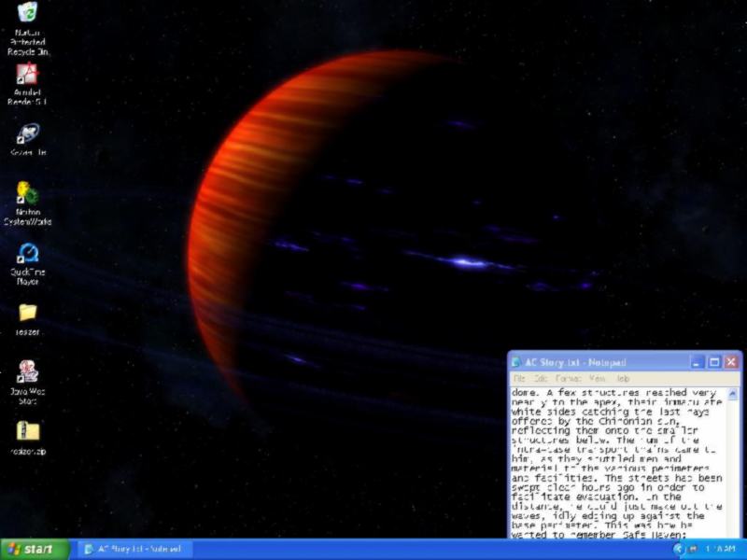
Task: Open the View menu in Notepad
Action: (x=597, y=379)
